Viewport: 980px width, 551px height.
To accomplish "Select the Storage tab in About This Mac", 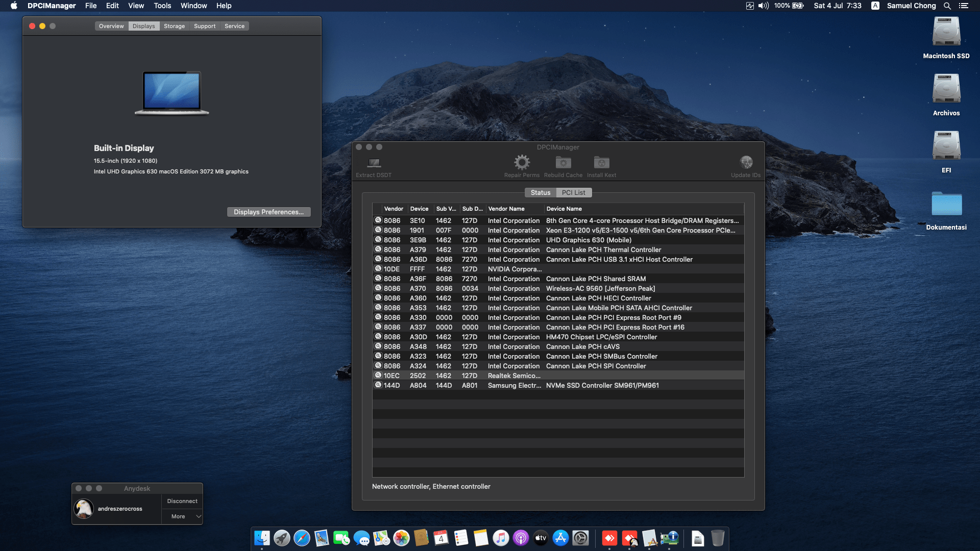I will tap(174, 26).
